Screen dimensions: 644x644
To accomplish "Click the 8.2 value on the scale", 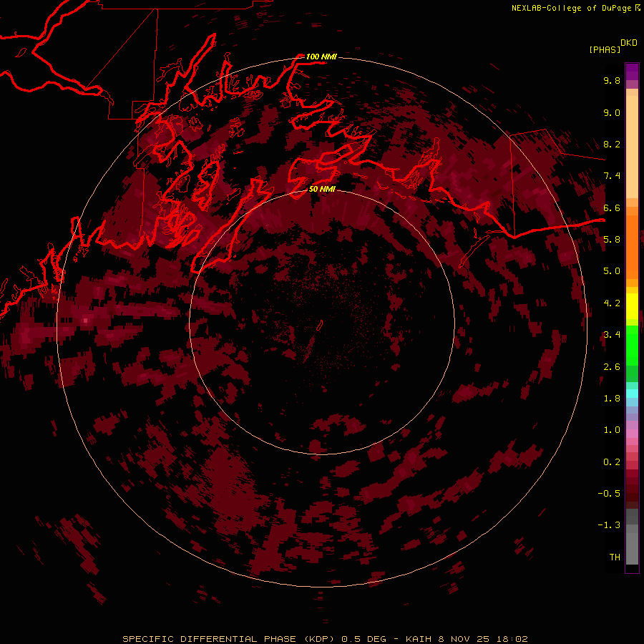I will point(612,144).
